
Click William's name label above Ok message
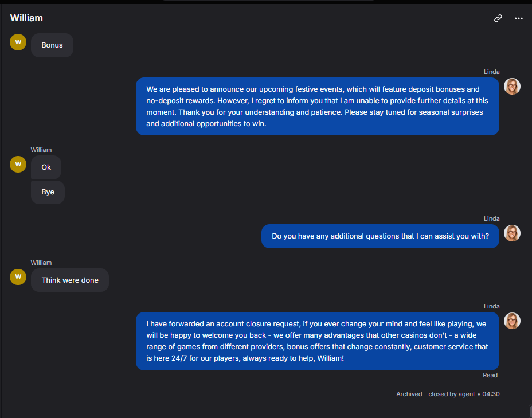pos(41,150)
